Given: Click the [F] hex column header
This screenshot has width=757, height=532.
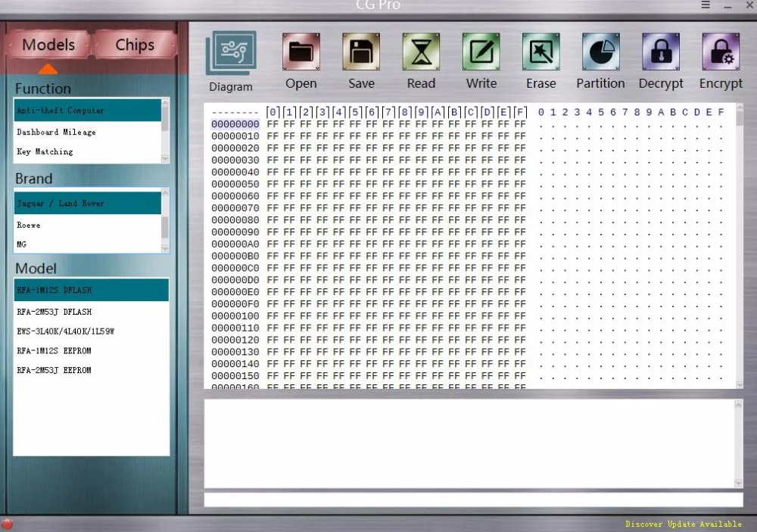Looking at the screenshot, I should point(520,113).
